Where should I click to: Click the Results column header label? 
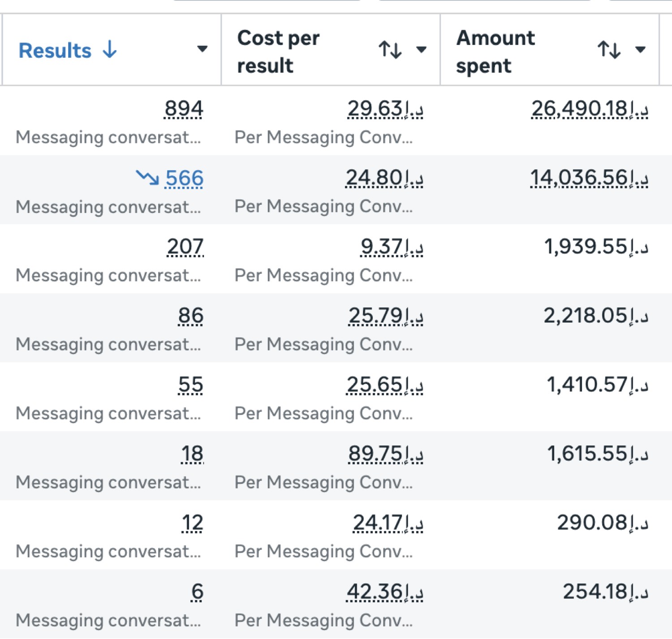[55, 50]
